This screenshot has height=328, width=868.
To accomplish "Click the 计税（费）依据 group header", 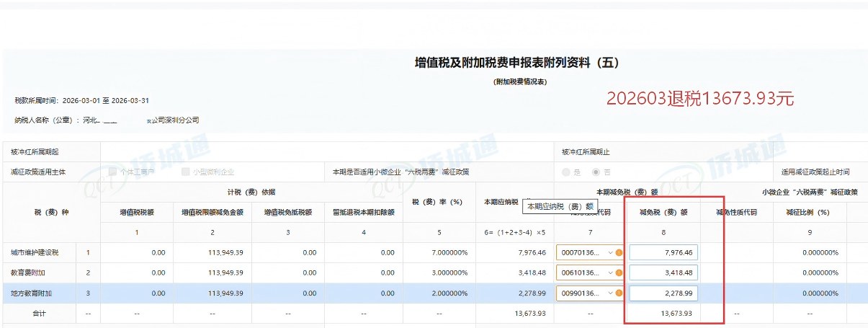I will (251, 192).
